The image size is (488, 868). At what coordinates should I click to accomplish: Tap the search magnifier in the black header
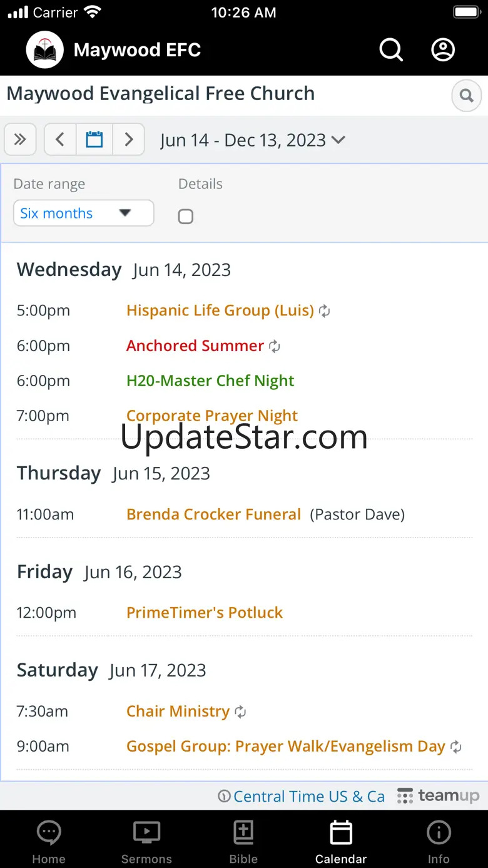391,50
